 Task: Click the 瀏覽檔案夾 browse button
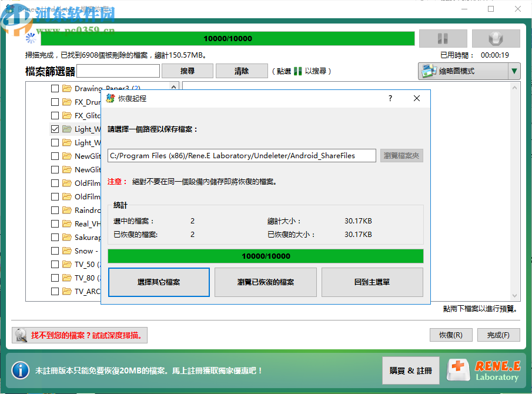click(x=401, y=156)
